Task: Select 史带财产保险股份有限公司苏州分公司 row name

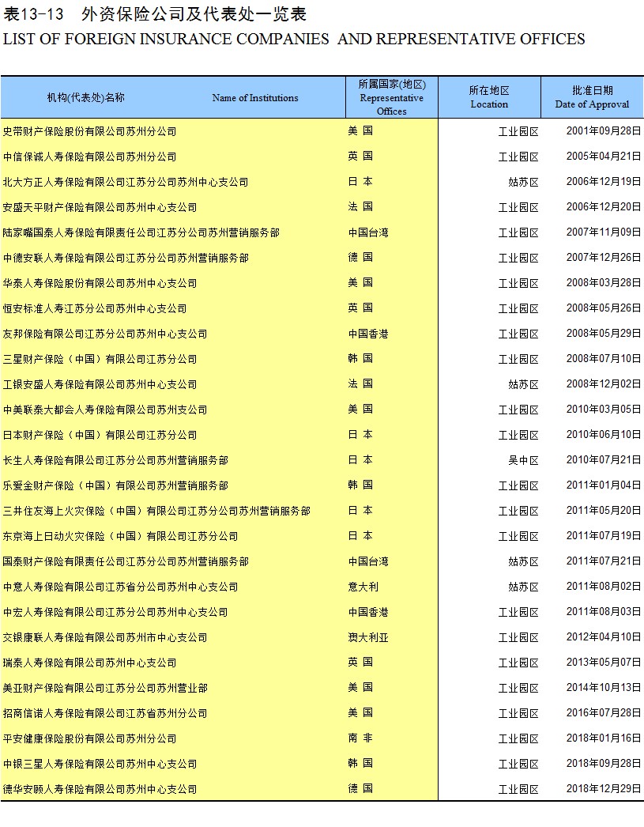Action: click(x=89, y=131)
